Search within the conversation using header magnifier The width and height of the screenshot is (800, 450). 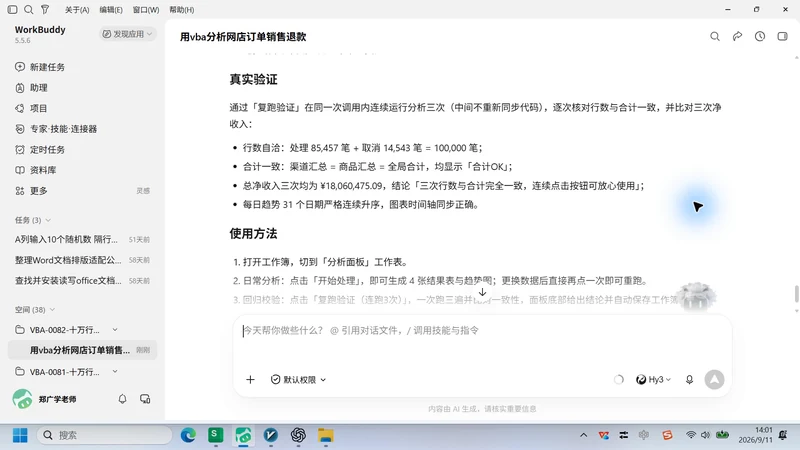[x=715, y=36]
